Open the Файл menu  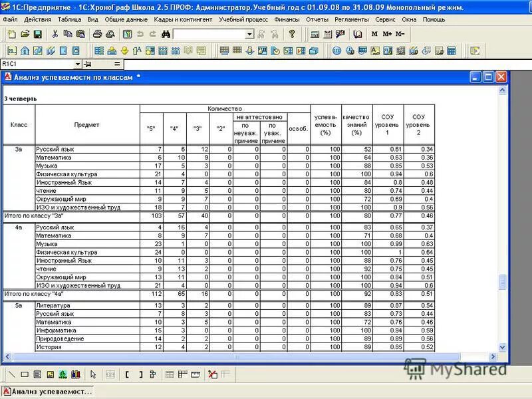point(10,20)
